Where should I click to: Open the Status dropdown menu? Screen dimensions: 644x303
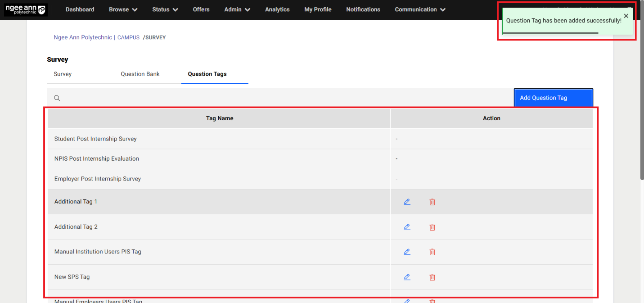[x=165, y=9]
